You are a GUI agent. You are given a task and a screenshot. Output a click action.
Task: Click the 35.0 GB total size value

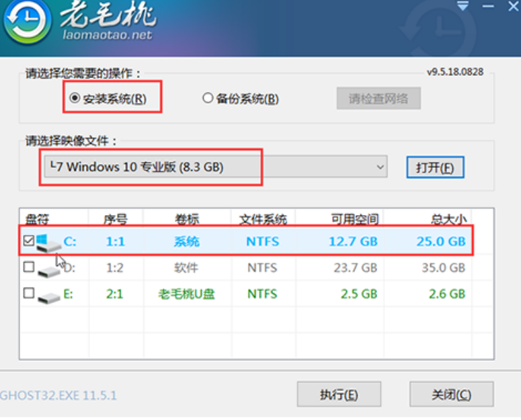[444, 267]
